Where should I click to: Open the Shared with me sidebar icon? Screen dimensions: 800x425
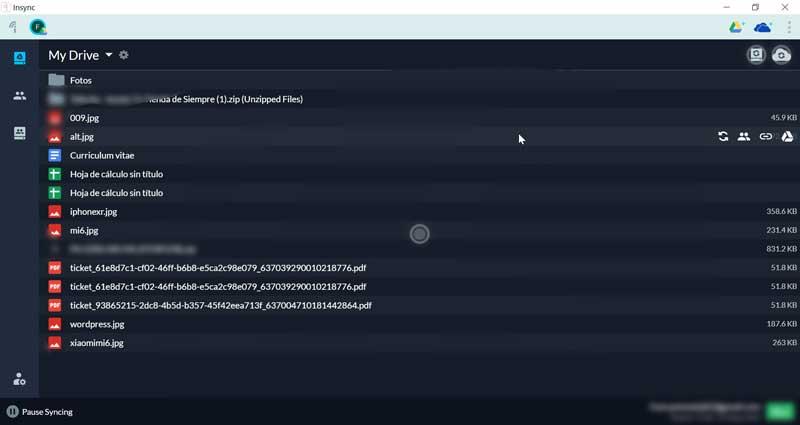pyautogui.click(x=19, y=96)
